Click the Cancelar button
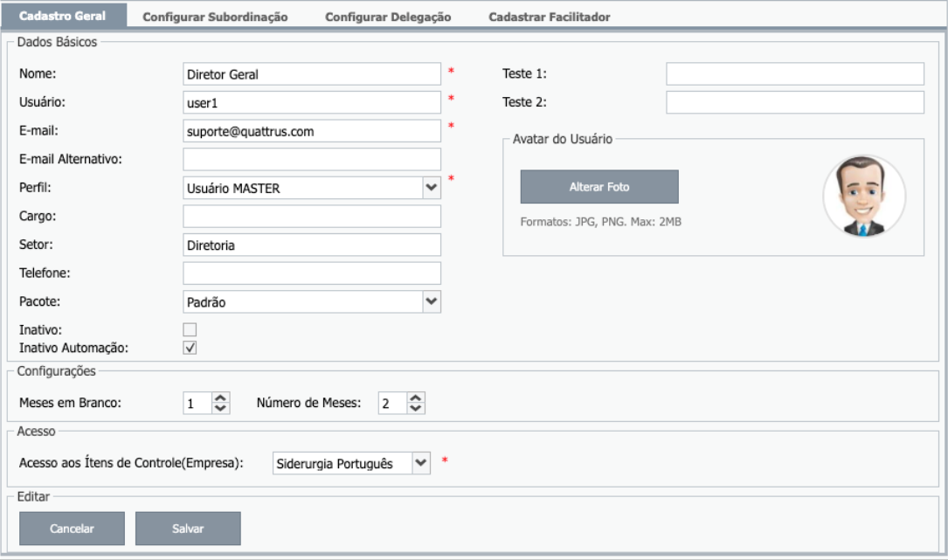The height and width of the screenshot is (560, 948). click(x=72, y=529)
